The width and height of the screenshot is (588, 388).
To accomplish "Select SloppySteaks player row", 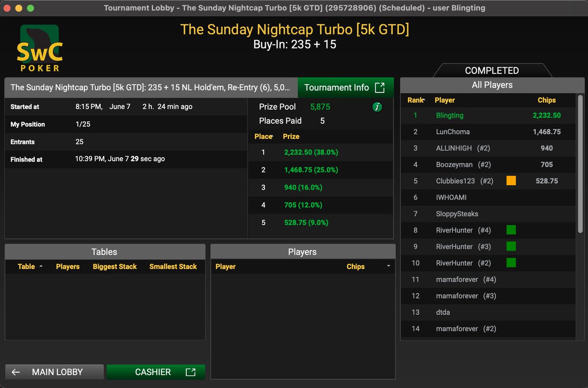I will point(488,214).
